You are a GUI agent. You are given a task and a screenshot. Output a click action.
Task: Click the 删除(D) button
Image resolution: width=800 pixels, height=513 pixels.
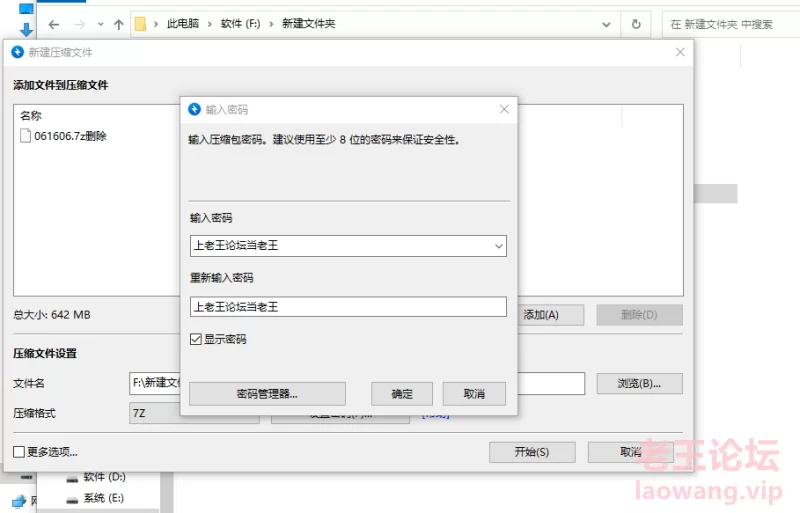639,315
